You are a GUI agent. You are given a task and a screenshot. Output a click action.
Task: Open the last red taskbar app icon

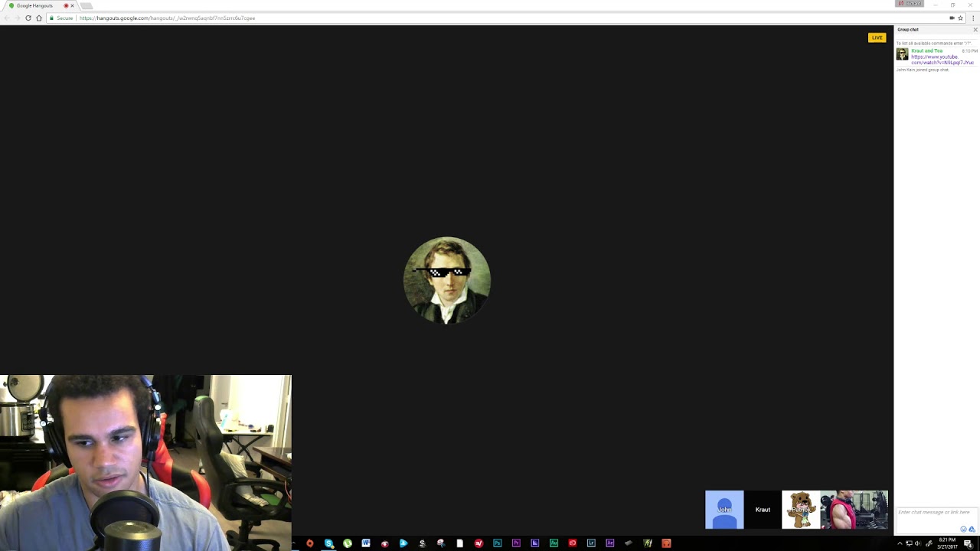(x=666, y=543)
